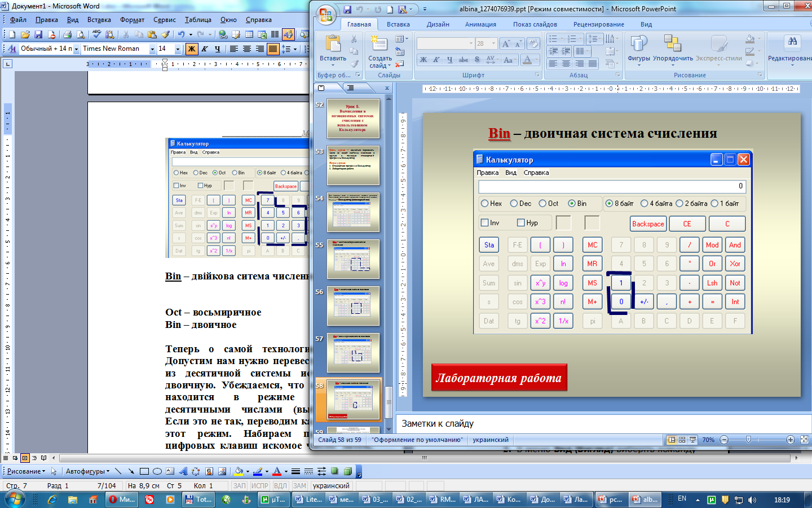The width and height of the screenshot is (812, 508).
Task: Expand Автофигуры menu in Drawing toolbar
Action: click(88, 471)
